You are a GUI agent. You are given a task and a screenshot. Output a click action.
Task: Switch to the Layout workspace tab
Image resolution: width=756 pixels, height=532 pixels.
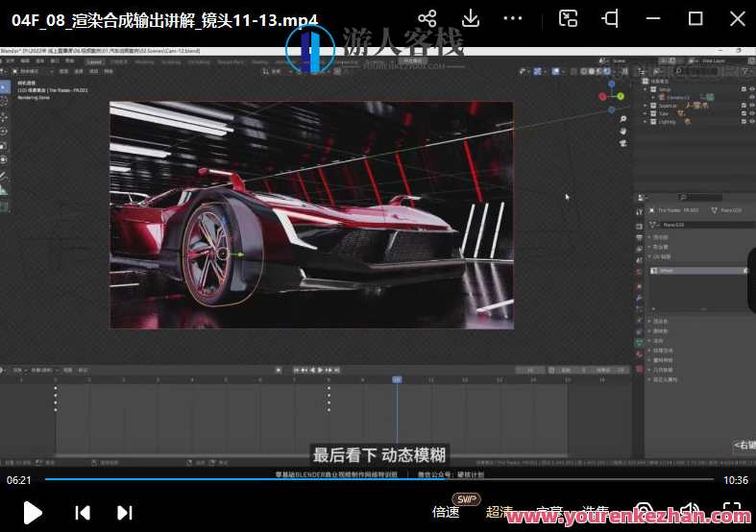coord(94,61)
